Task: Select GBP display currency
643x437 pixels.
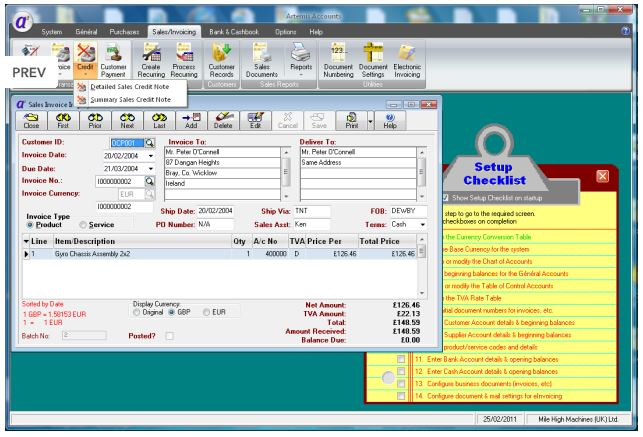Action: 171,312
